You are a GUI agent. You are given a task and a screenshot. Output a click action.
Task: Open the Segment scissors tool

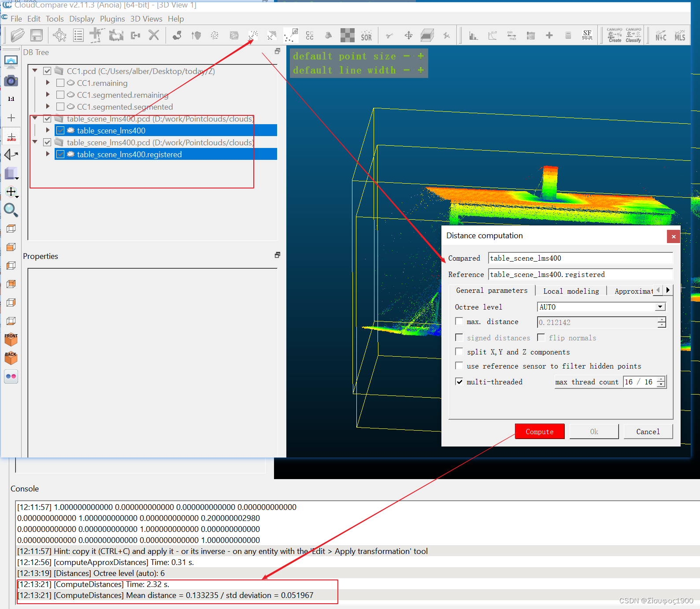(x=389, y=36)
